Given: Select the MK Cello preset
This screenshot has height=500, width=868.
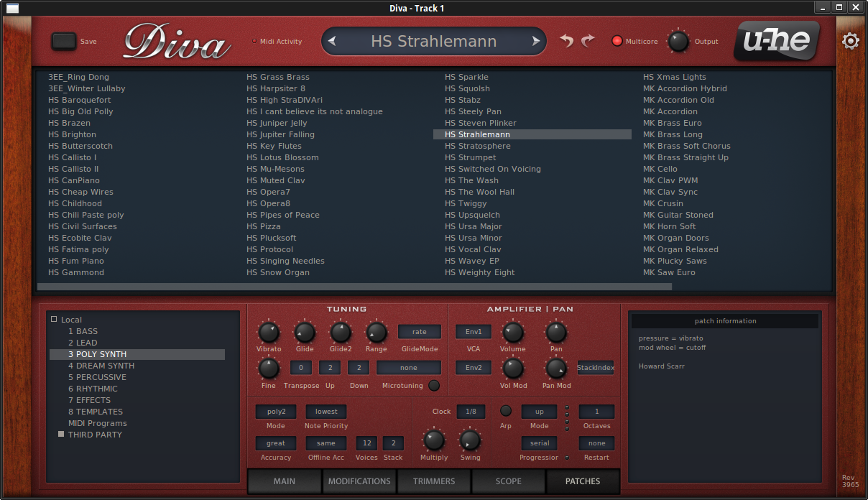Looking at the screenshot, I should point(660,169).
